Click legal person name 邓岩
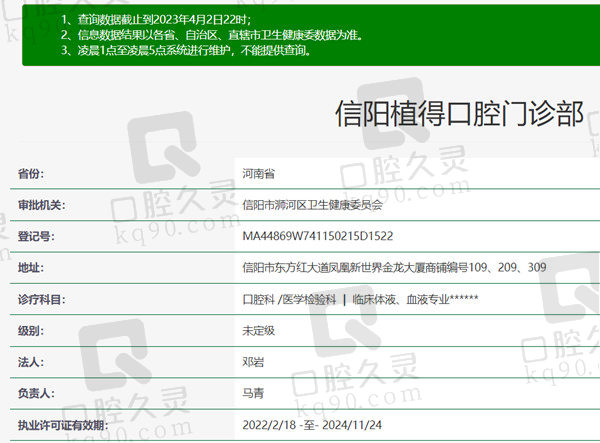This screenshot has width=600, height=443. [x=253, y=362]
